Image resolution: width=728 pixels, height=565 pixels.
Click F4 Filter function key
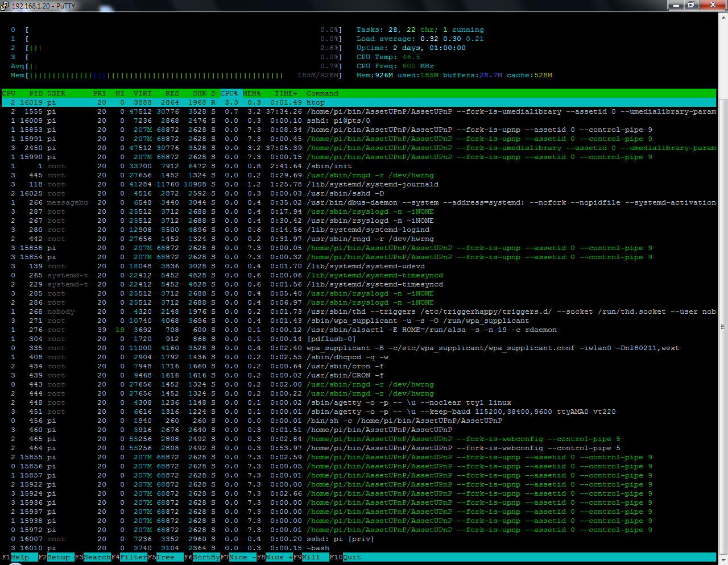coord(129,557)
